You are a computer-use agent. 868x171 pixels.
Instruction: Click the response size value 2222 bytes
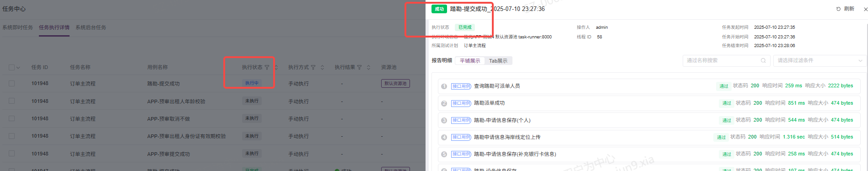click(x=841, y=86)
